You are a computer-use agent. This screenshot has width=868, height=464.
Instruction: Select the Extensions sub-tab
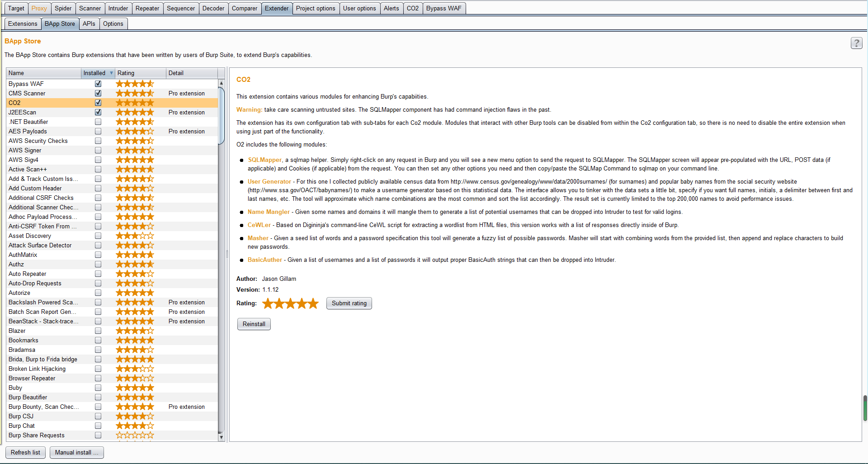click(23, 24)
